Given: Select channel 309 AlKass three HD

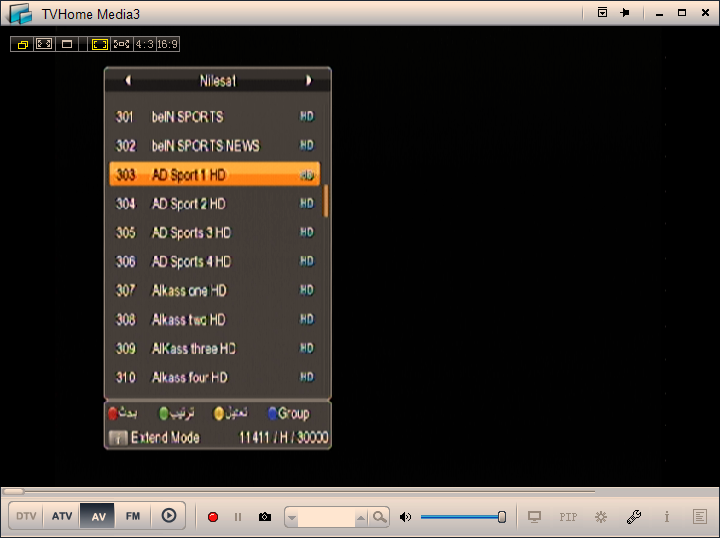Looking at the screenshot, I should click(x=214, y=348).
